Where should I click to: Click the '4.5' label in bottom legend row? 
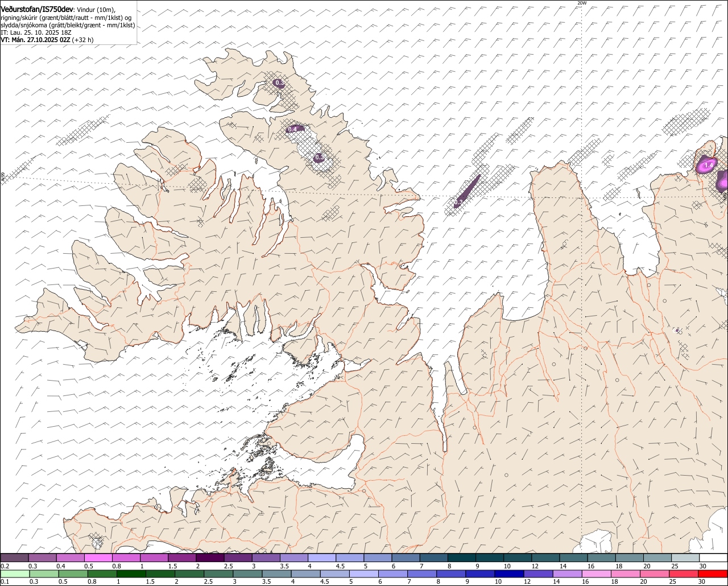coord(324,581)
